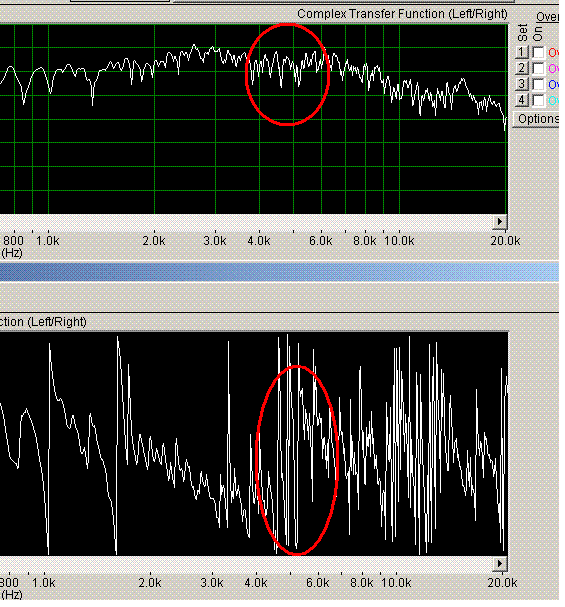This screenshot has height=607, width=565.
Task: Click the blue gradient title bar
Action: coord(279,271)
